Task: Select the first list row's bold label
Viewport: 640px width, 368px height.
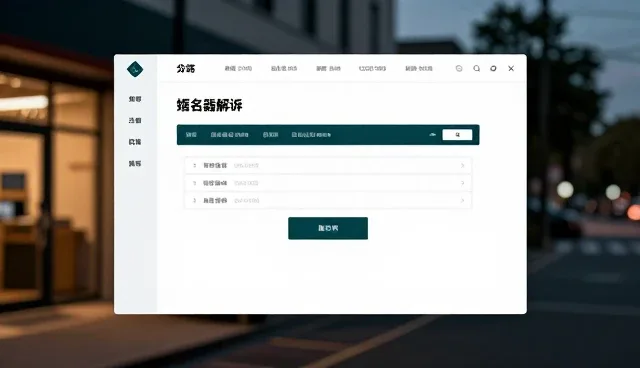Action: [215, 166]
